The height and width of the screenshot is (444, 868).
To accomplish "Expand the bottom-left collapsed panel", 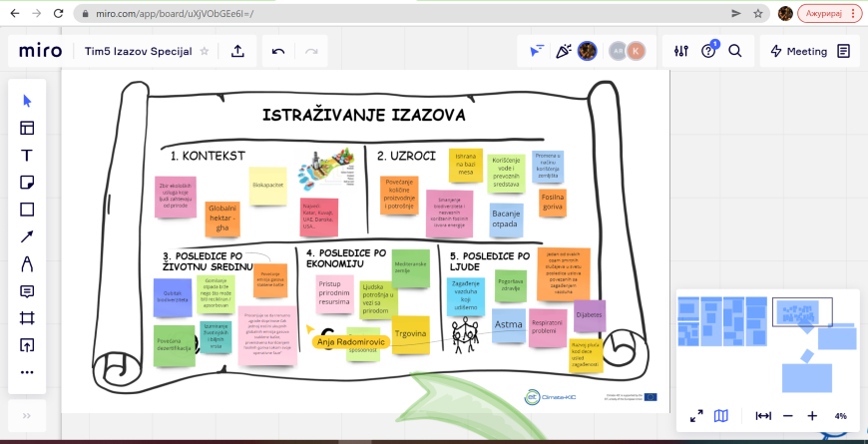I will pos(27,415).
